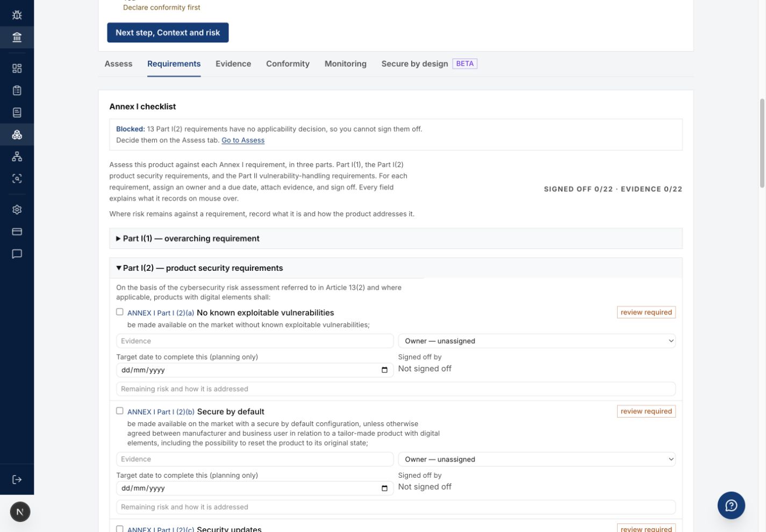Open ANNEX I Part I (2)(a) link
Viewport: 766px width, 532px height.
point(161,313)
